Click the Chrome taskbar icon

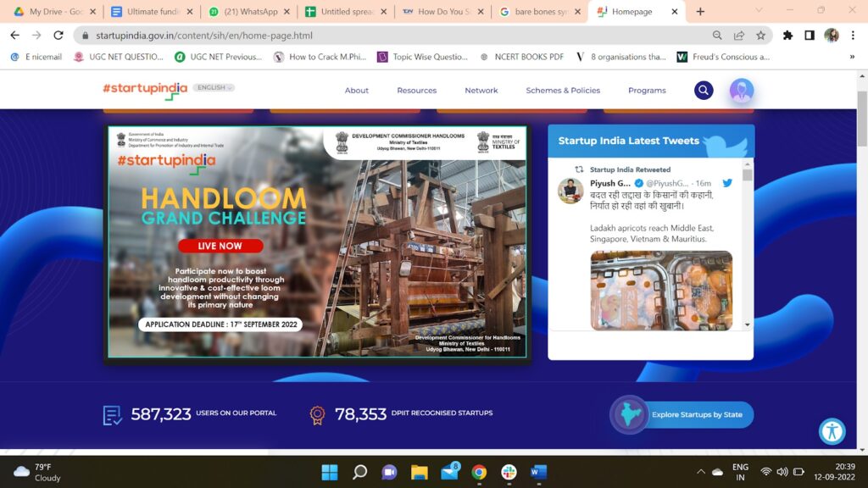click(x=480, y=472)
